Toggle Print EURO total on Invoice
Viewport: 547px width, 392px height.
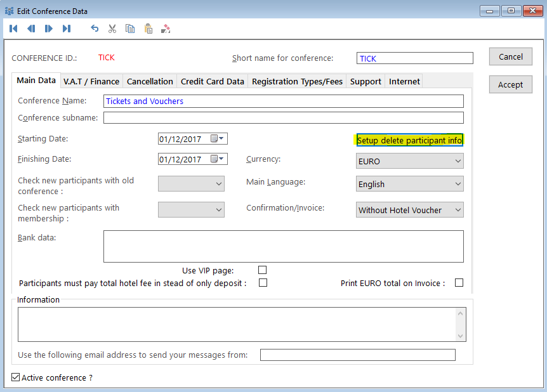[x=459, y=283]
